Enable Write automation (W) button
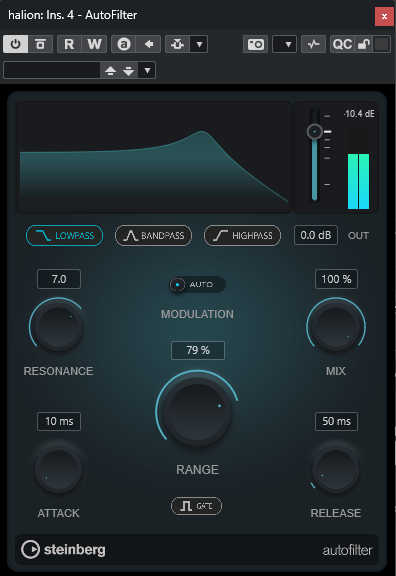Viewport: 396px width, 576px height. pos(94,44)
